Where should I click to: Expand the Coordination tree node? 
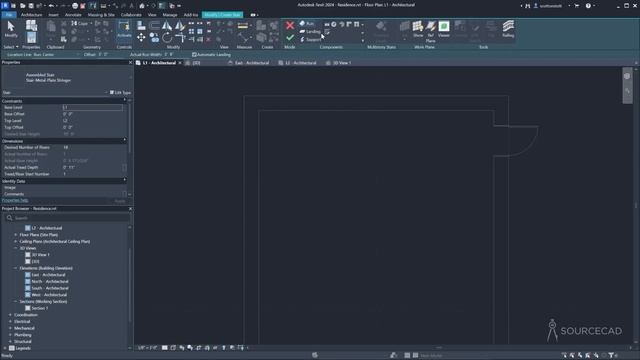click(x=10, y=315)
